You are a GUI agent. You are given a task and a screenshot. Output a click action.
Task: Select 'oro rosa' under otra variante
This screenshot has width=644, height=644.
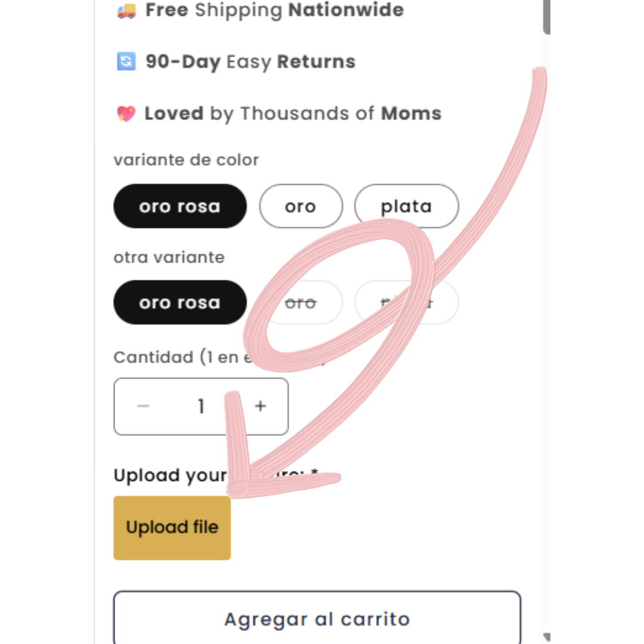coord(179,302)
